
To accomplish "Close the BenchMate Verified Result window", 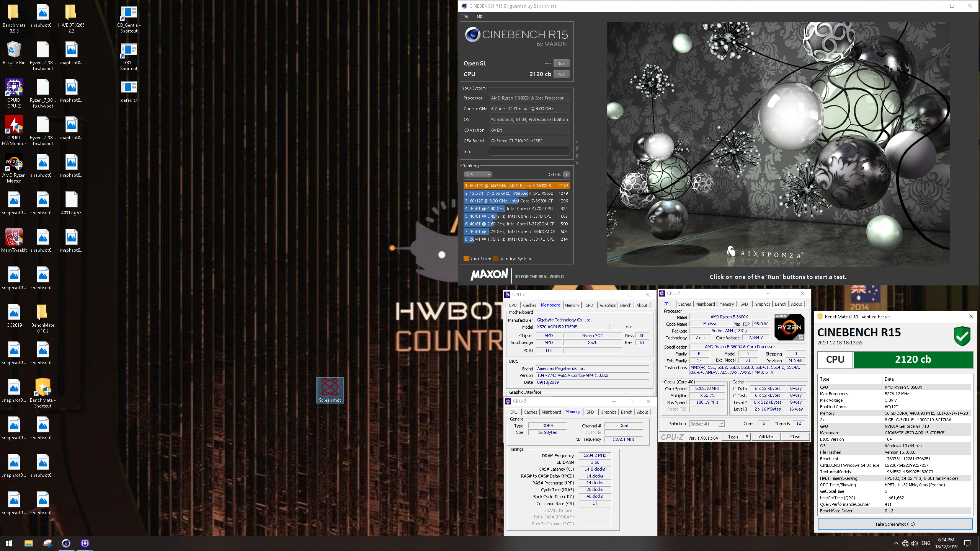I will pos(971,316).
